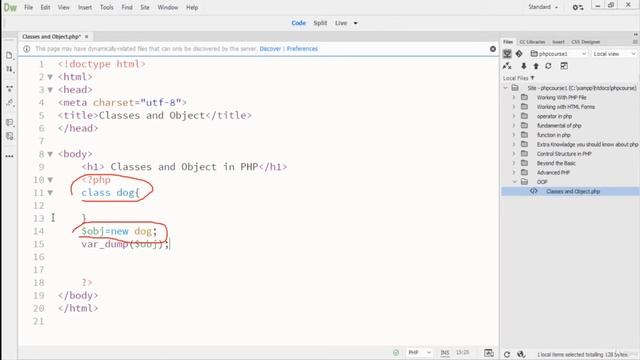
Task: Open the Insert menu
Action: coord(85,7)
